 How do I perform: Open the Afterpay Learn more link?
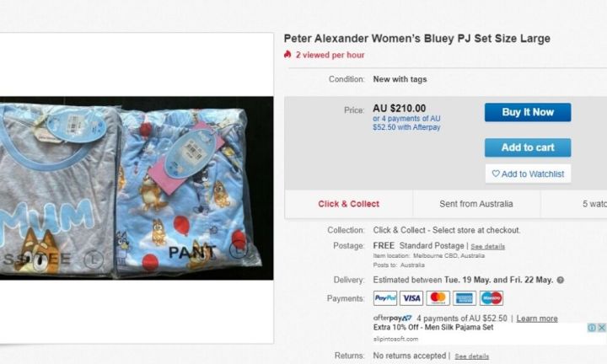coord(537,318)
